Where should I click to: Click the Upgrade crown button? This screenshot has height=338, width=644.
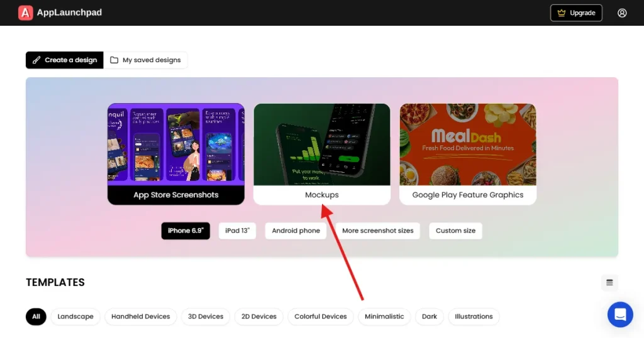click(576, 13)
